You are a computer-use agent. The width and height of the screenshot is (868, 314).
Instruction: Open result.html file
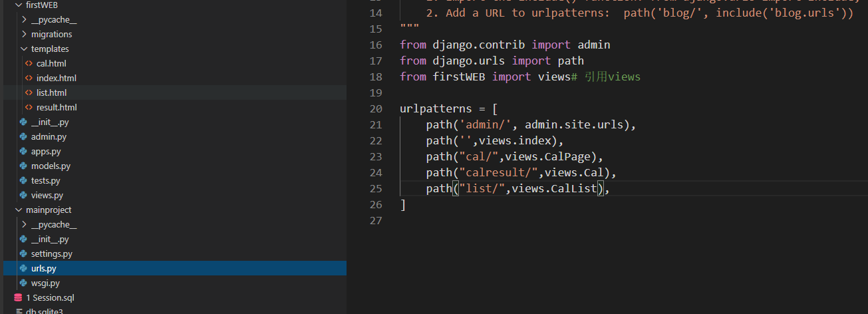point(57,108)
